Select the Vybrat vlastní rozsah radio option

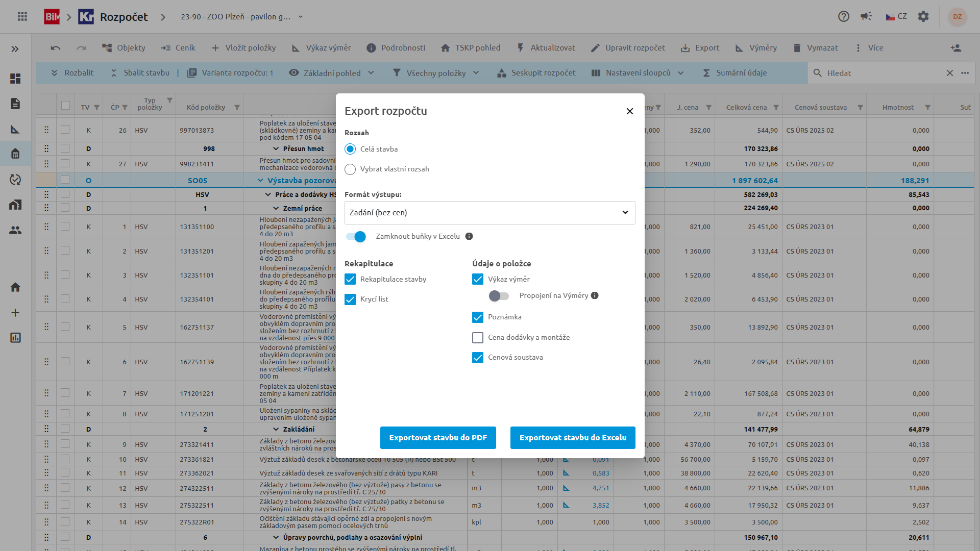pos(350,169)
